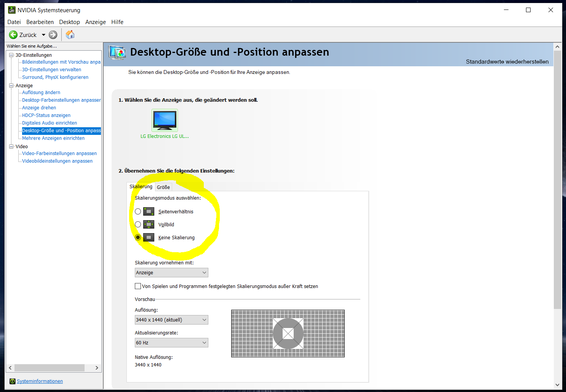This screenshot has height=392, width=566.
Task: Open the Anzeige menu in menu bar
Action: click(96, 22)
